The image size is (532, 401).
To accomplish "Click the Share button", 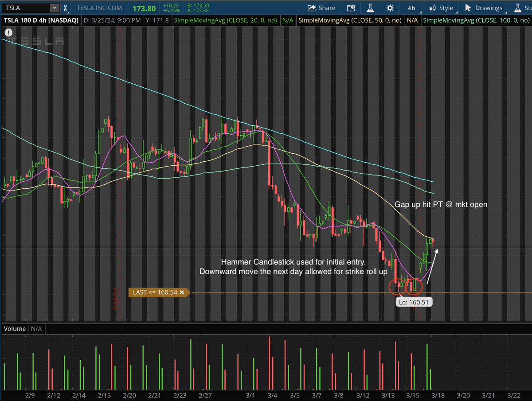I will pyautogui.click(x=321, y=8).
